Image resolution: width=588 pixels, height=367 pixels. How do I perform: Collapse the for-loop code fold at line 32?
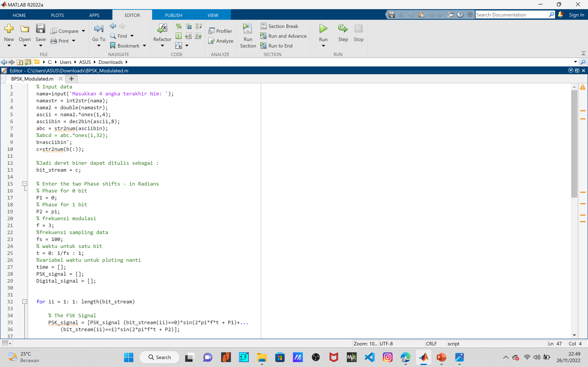tap(24, 302)
